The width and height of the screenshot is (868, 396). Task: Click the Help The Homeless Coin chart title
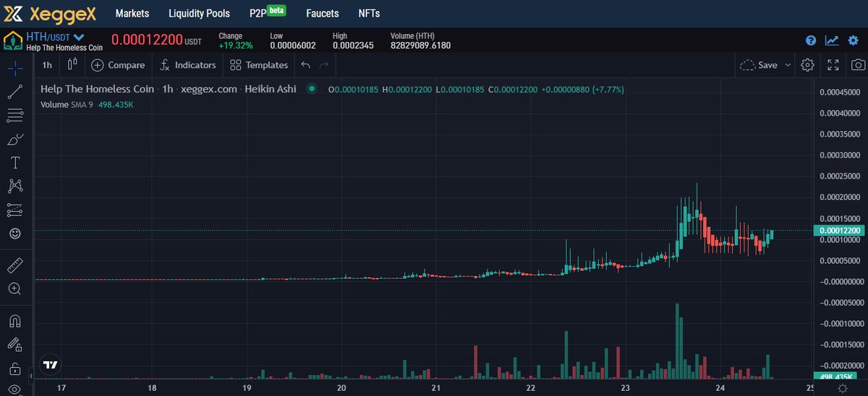pyautogui.click(x=97, y=89)
